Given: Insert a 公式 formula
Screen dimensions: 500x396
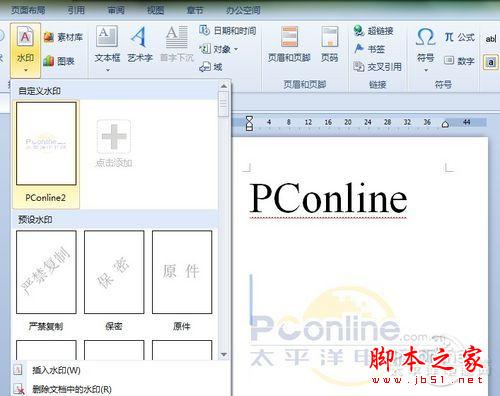Looking at the screenshot, I should click(459, 37).
